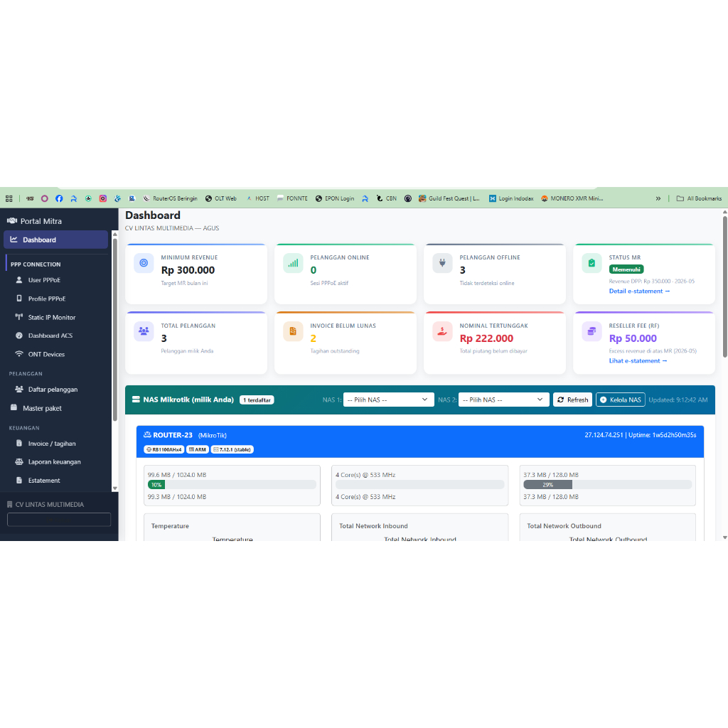Screen dimensions: 728x728
Task: Click the router IP 27.124.74.251 text
Action: pos(604,435)
